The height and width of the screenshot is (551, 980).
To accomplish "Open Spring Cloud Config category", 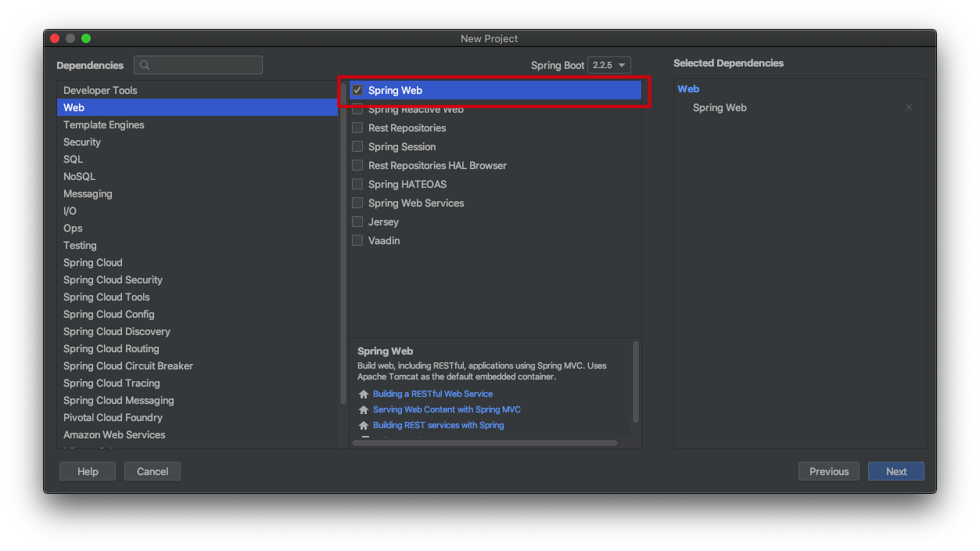I will tap(198, 314).
